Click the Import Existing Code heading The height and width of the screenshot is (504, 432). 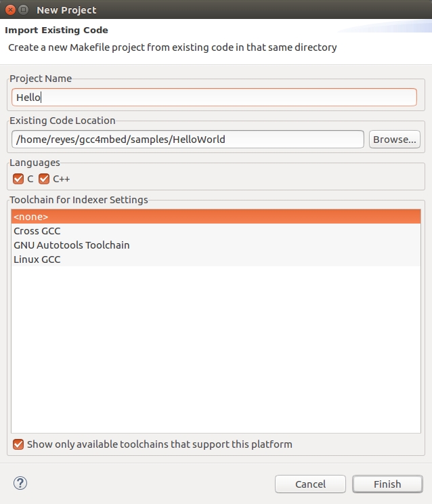coord(57,30)
